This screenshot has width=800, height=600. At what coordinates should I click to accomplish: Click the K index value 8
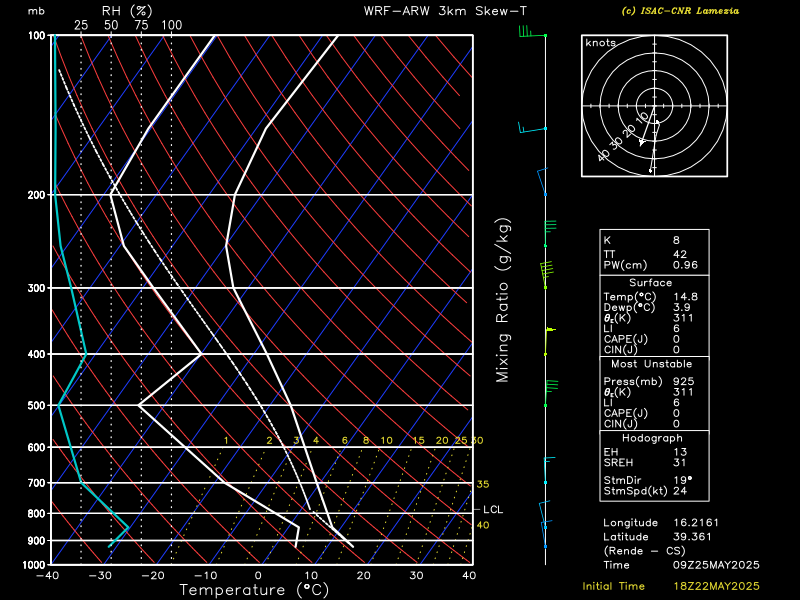pos(676,240)
